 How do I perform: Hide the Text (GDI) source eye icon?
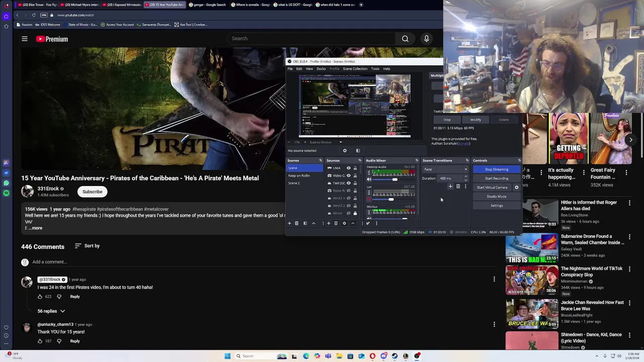(348, 183)
